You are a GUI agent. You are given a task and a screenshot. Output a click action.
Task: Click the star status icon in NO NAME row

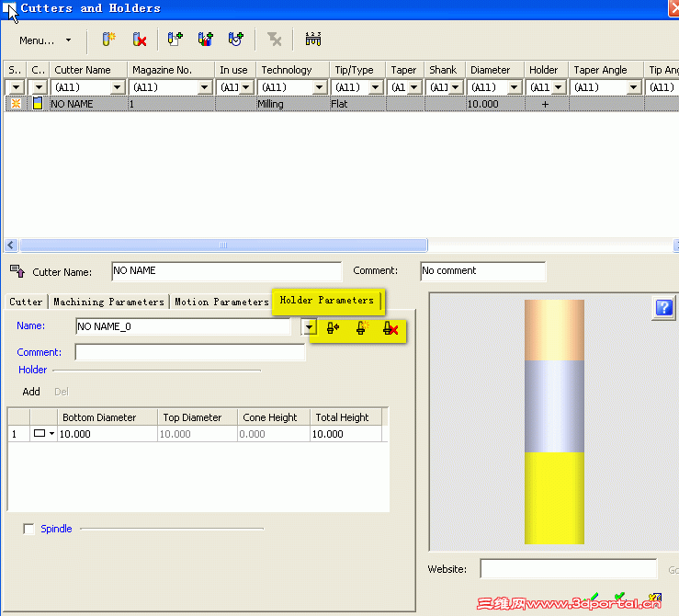(16, 104)
